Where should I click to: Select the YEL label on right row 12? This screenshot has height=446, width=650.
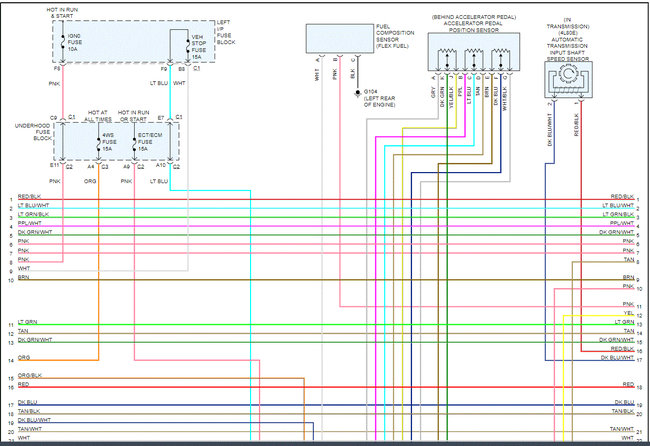pos(629,313)
